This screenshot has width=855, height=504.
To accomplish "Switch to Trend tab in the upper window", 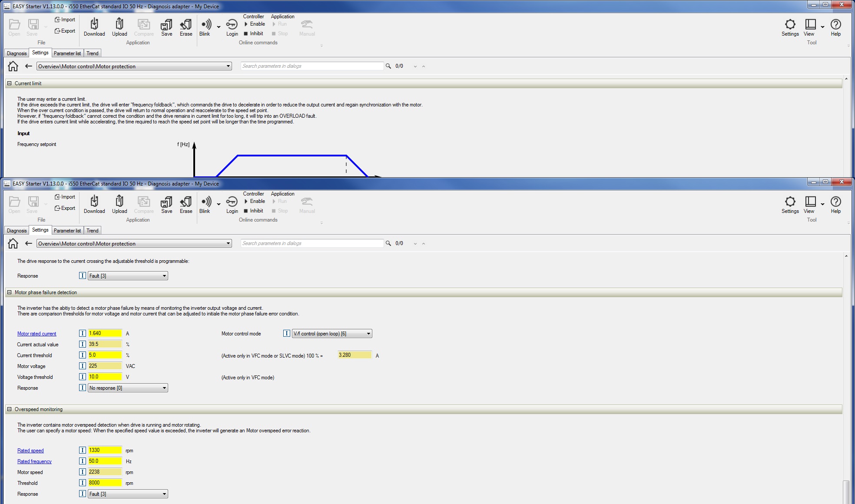I will click(92, 53).
